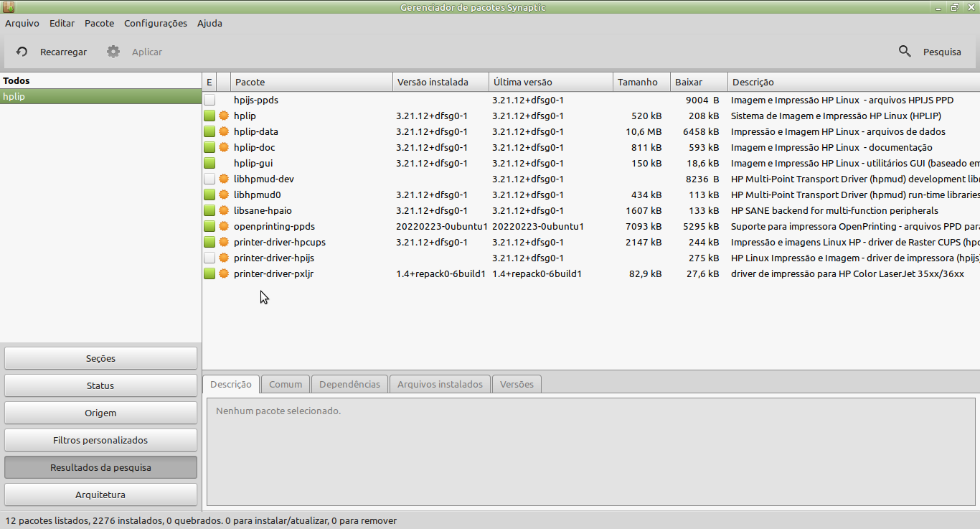
Task: Select the hpijs-ppds package name
Action: [256, 100]
